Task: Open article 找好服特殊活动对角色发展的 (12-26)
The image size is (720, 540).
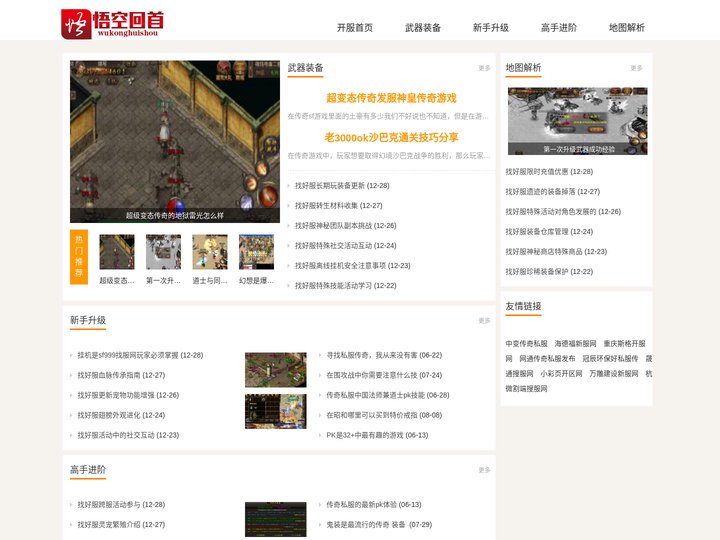Action: (x=563, y=212)
